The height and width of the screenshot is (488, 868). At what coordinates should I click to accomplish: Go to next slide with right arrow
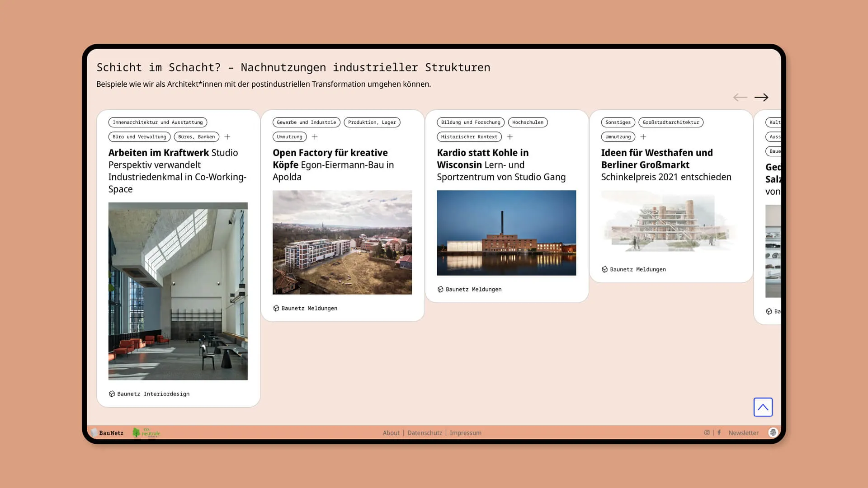coord(761,97)
